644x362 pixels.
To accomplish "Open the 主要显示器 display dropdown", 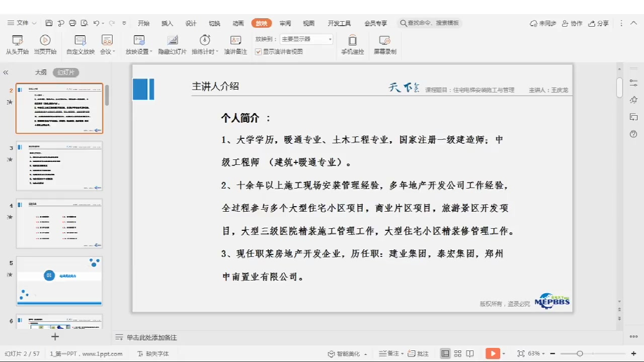I will 306,39.
